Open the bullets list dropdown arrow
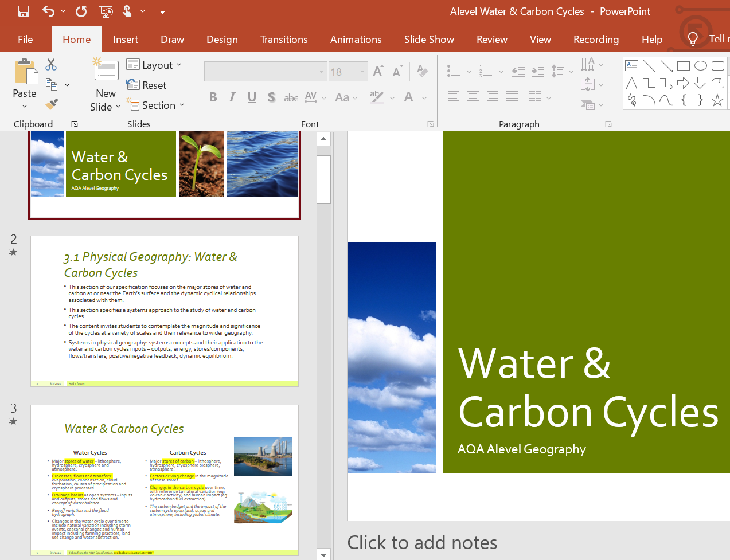Screen dimensions: 730x560 [x=469, y=72]
